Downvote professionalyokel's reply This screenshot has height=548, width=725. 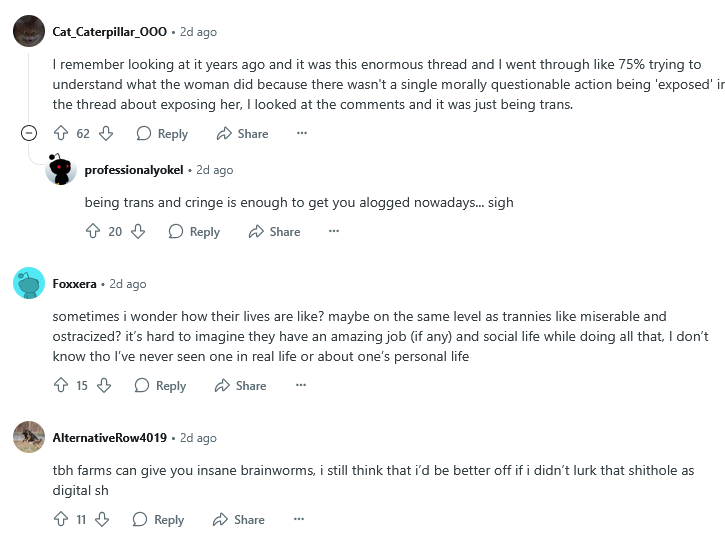point(138,231)
